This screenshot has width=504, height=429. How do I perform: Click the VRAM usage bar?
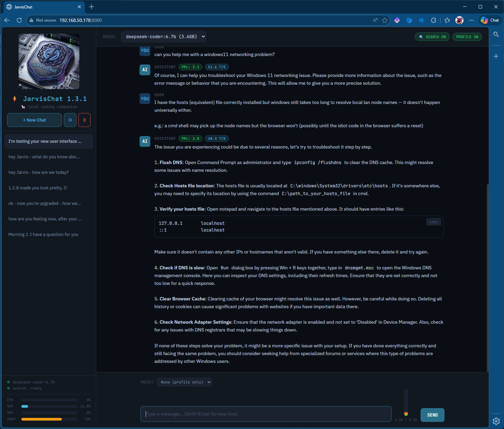tap(49, 419)
